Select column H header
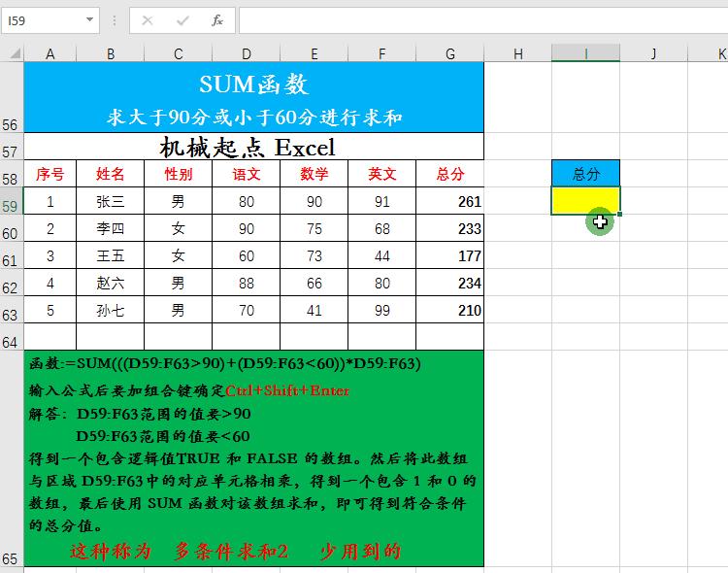The height and width of the screenshot is (573, 728). click(518, 54)
